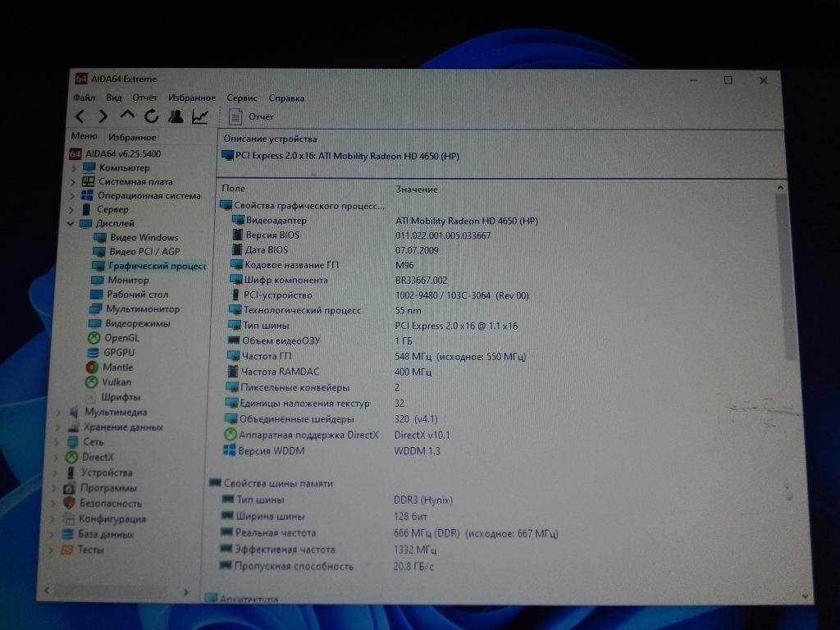
Task: Expand the Сеть tree node
Action: (57, 442)
